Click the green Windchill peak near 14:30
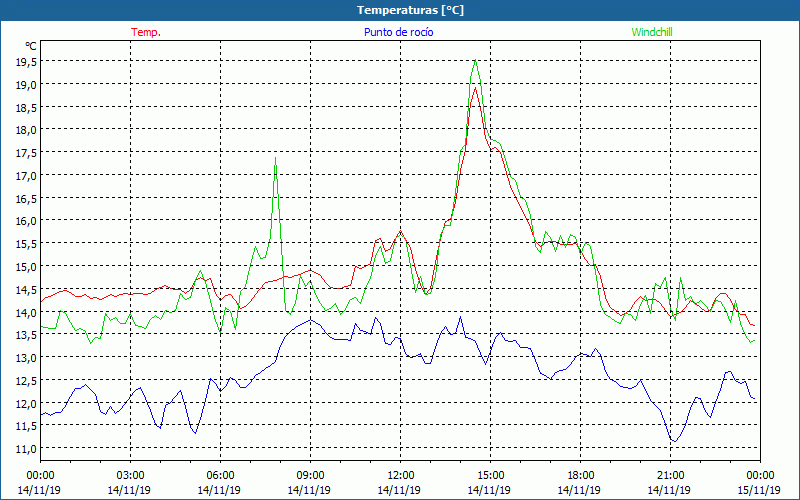Screen dimensions: 800x500 476,60
